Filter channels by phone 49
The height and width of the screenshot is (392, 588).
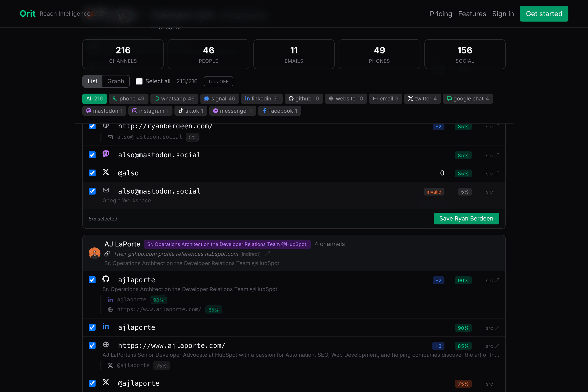click(128, 99)
